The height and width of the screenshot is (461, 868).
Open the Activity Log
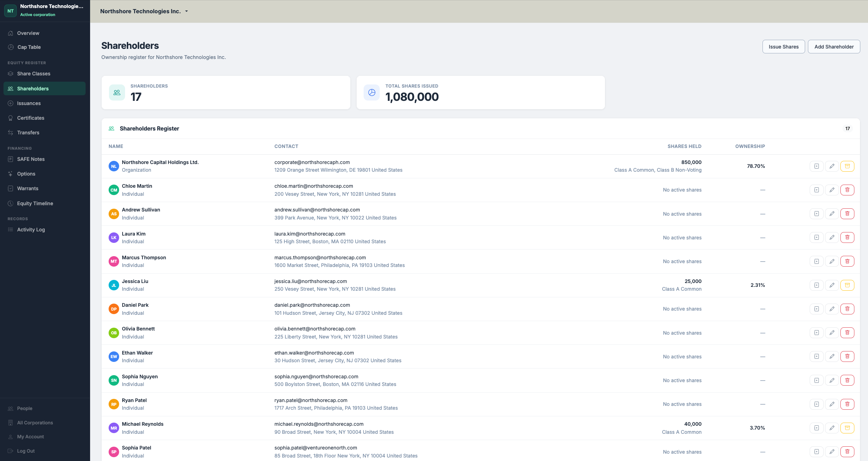coord(31,229)
